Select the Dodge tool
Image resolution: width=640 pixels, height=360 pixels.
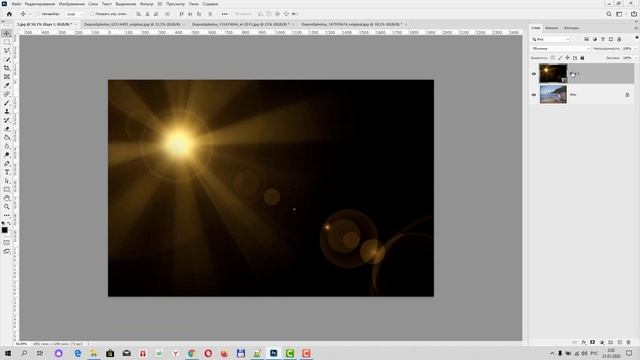tap(7, 155)
